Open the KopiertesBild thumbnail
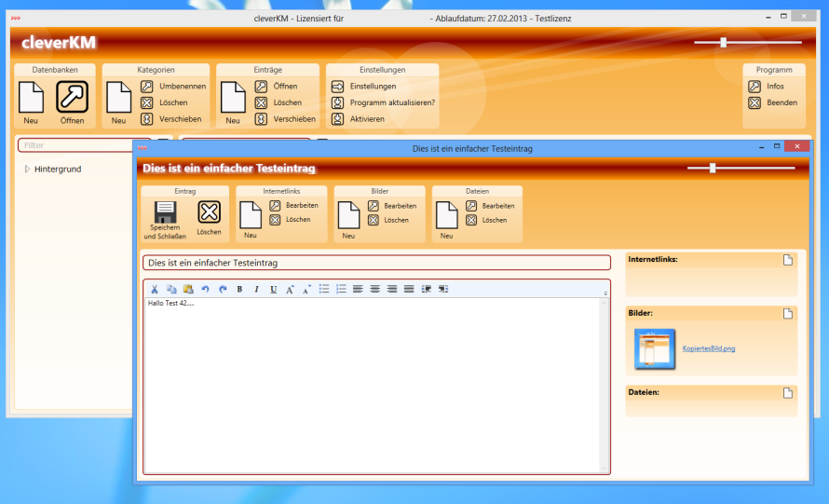Viewport: 829px width, 504px height. click(655, 348)
